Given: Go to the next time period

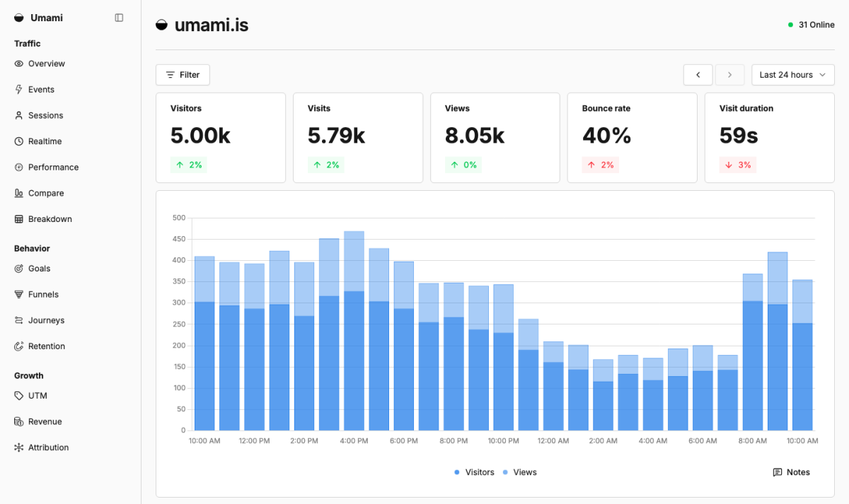Looking at the screenshot, I should (729, 75).
